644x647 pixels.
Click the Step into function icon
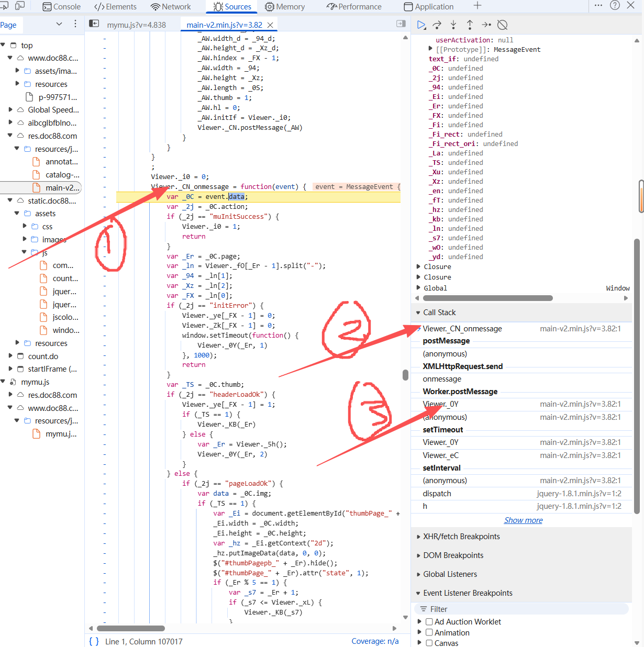pyautogui.click(x=453, y=25)
